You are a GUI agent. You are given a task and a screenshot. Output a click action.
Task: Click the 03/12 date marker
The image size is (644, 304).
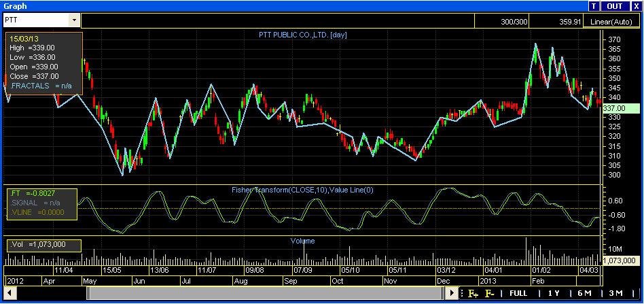click(x=446, y=271)
